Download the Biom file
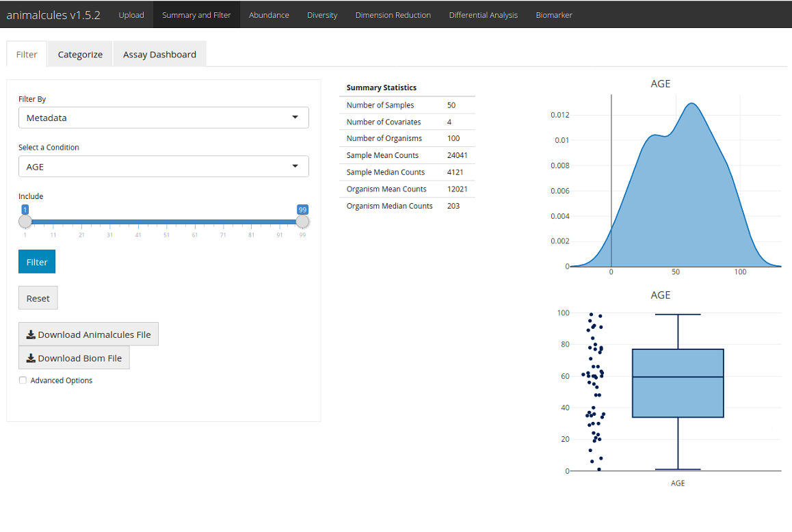792x532 pixels. coord(75,358)
